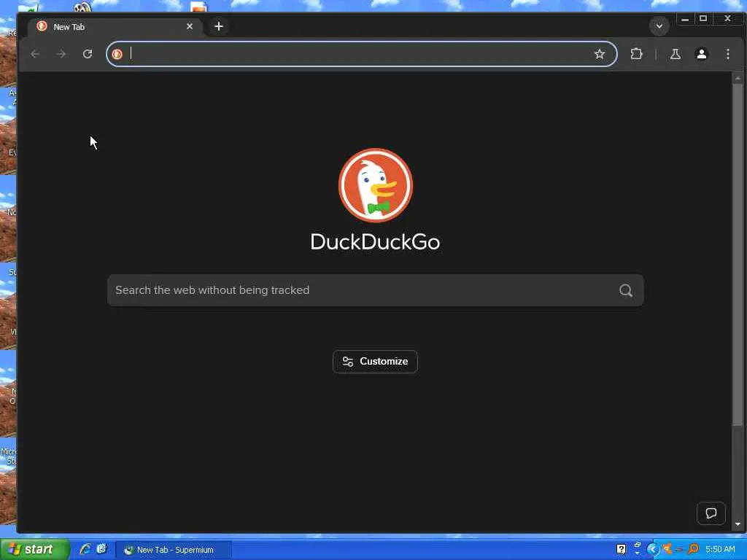Click the question mark tray icon
The height and width of the screenshot is (560, 747).
tap(621, 549)
